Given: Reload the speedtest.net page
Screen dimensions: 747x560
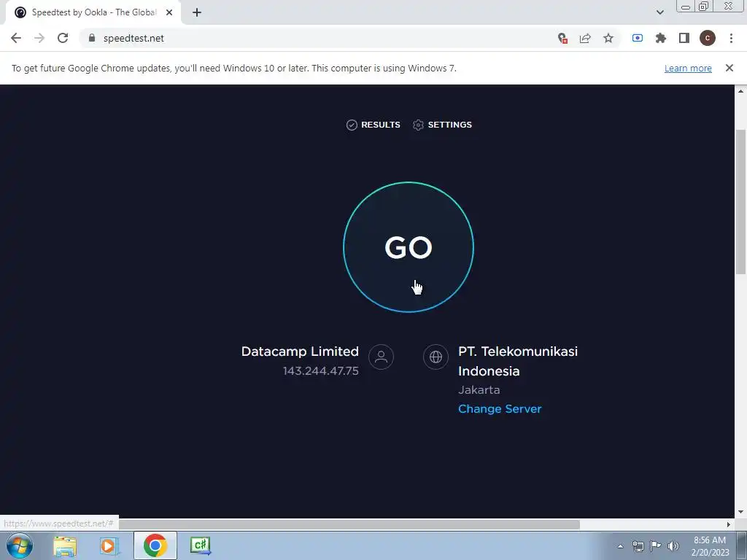Looking at the screenshot, I should [63, 38].
